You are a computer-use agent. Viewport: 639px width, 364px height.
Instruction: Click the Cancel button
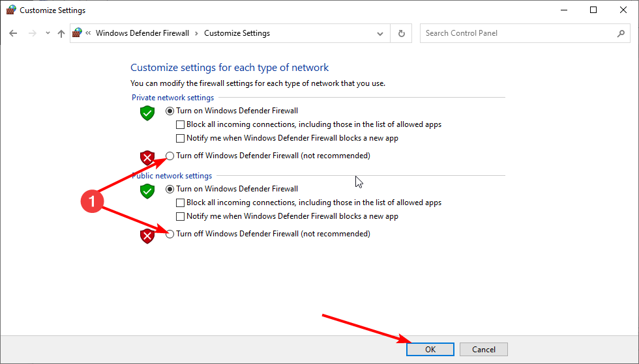click(x=484, y=349)
